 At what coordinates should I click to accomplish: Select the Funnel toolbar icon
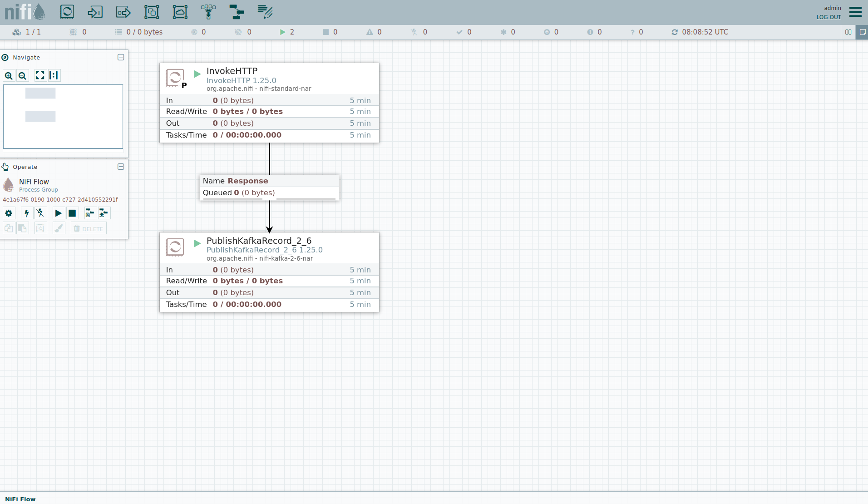tap(208, 12)
